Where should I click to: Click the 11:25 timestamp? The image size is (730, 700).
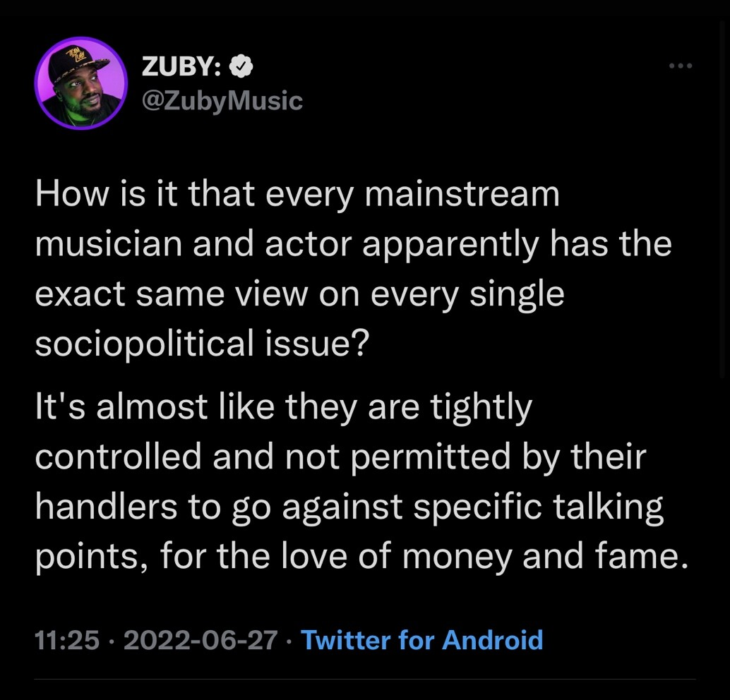(67, 640)
